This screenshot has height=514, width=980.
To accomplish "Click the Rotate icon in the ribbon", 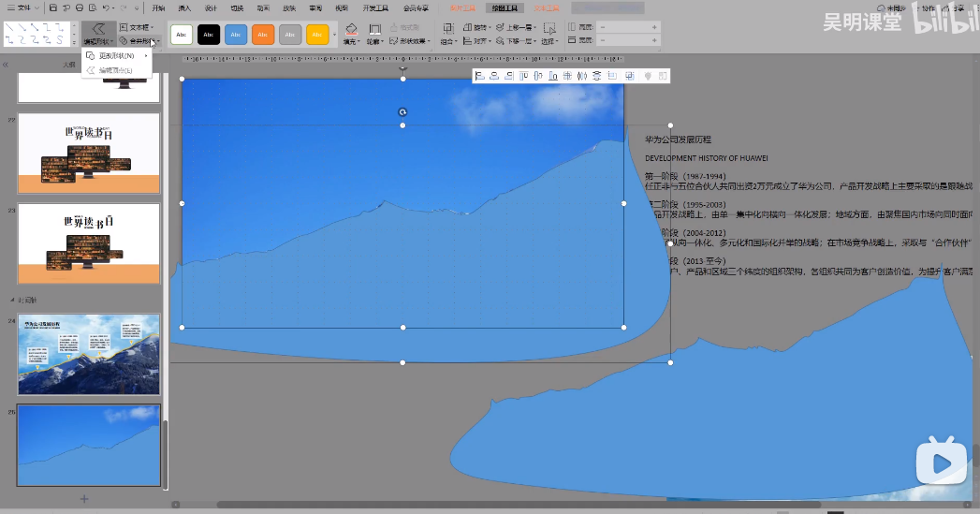I will [x=467, y=27].
